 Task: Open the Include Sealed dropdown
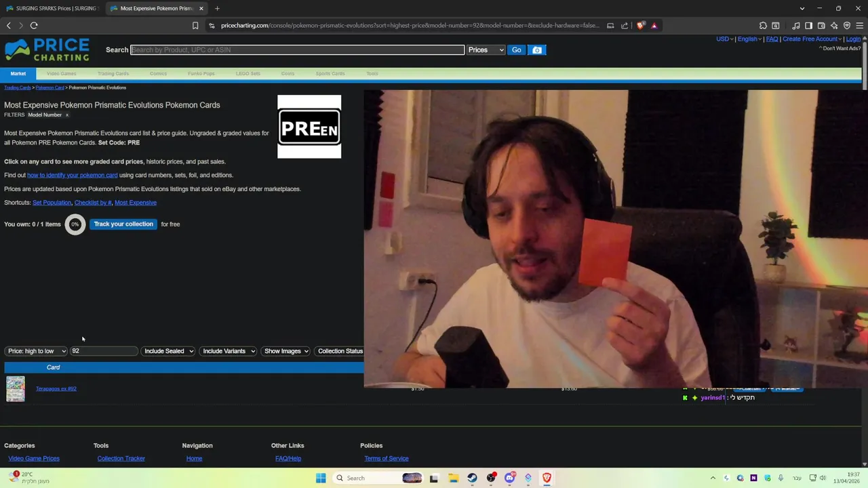[x=168, y=351]
